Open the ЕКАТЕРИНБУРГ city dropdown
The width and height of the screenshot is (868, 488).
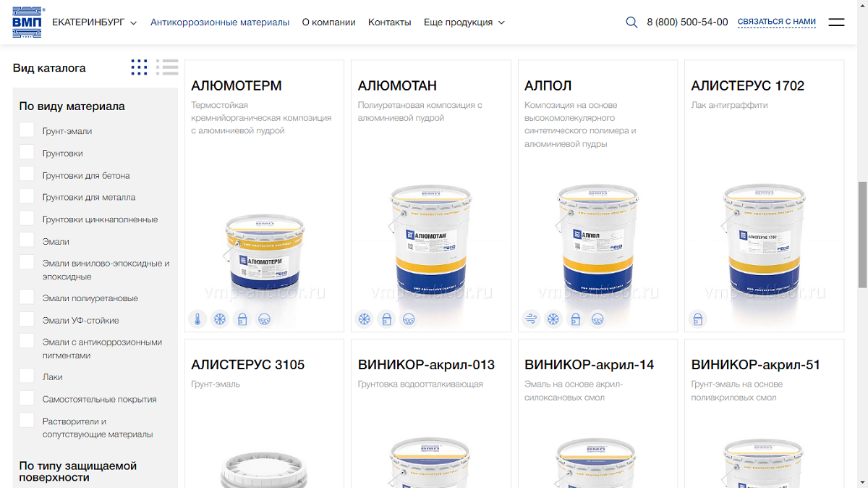click(x=95, y=22)
